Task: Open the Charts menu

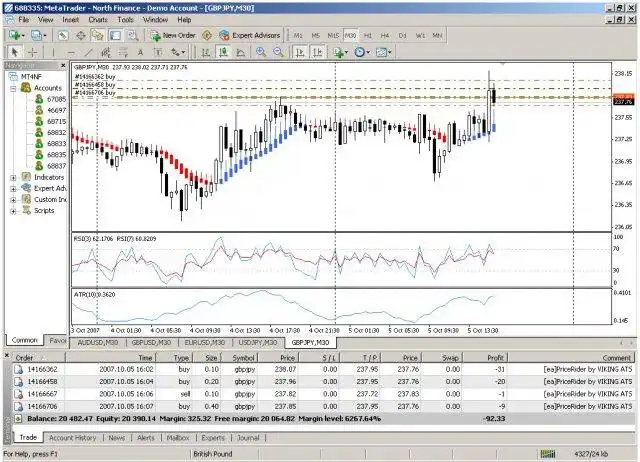Action: (x=98, y=20)
